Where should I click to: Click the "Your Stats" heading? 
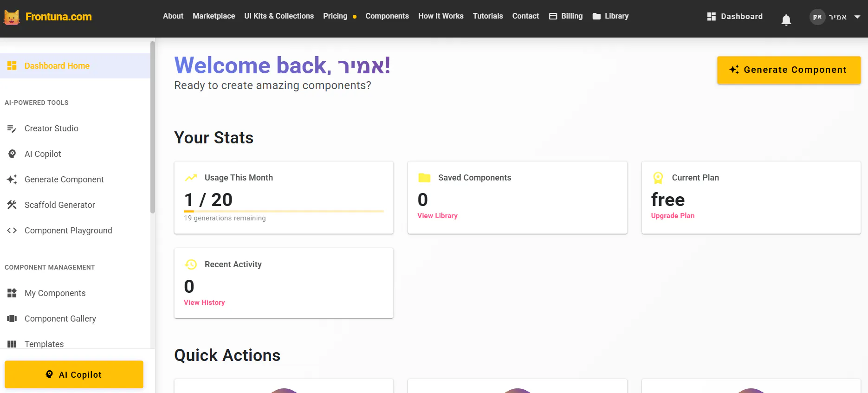point(214,138)
